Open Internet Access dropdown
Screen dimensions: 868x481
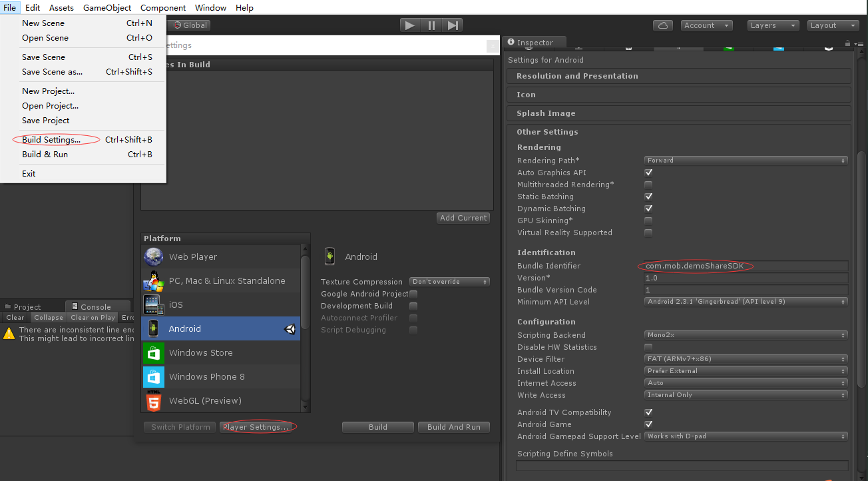coord(746,383)
